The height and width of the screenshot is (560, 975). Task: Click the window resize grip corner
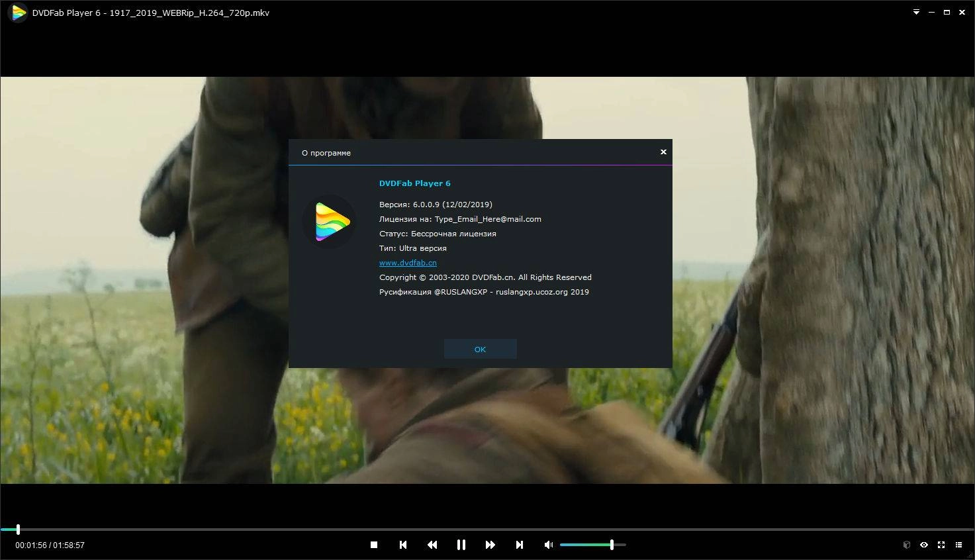click(971, 556)
